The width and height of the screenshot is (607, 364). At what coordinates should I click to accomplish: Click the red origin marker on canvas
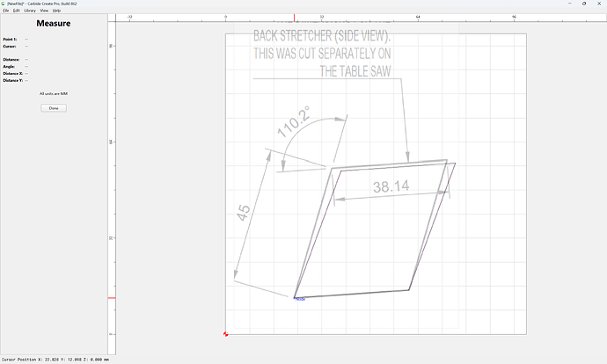click(226, 334)
